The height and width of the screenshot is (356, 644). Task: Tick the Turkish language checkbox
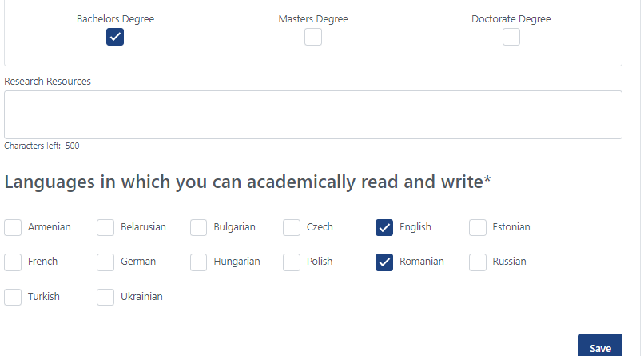[x=13, y=297]
